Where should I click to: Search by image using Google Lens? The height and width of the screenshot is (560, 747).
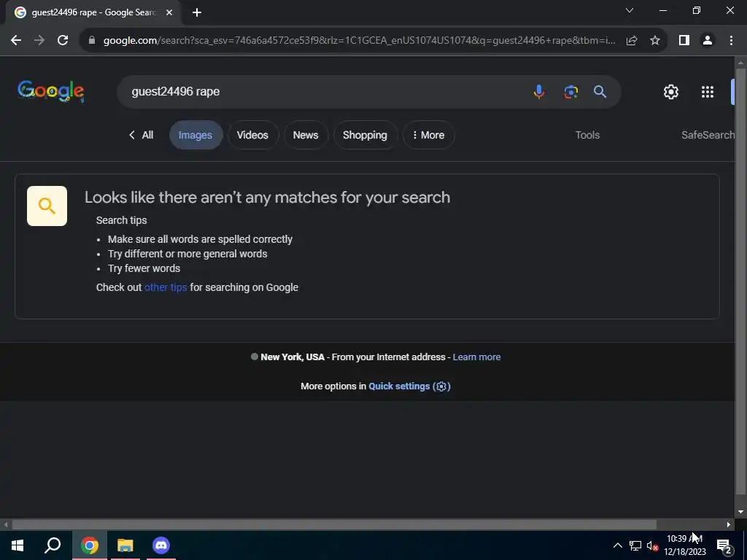tap(570, 91)
